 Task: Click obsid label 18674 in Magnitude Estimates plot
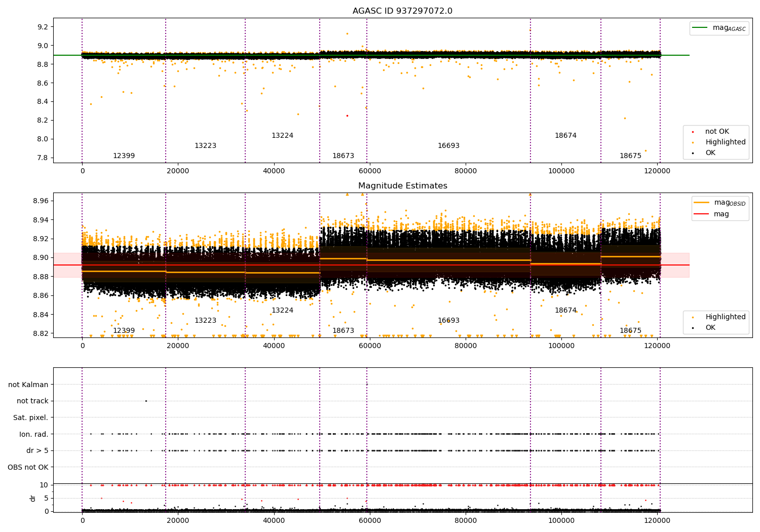pyautogui.click(x=565, y=311)
